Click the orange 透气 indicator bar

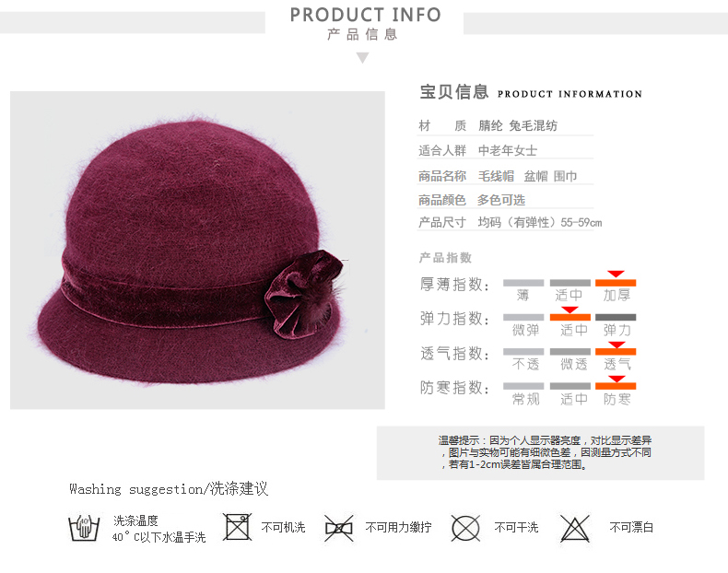pos(616,352)
